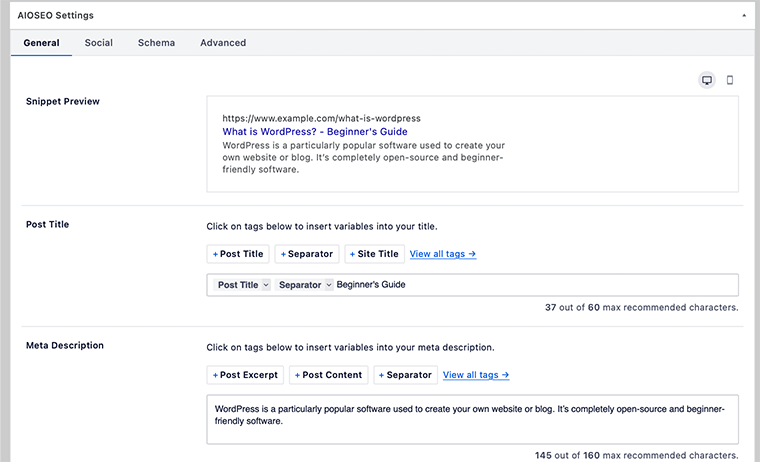Insert the Post Excerpt tag

coord(245,375)
